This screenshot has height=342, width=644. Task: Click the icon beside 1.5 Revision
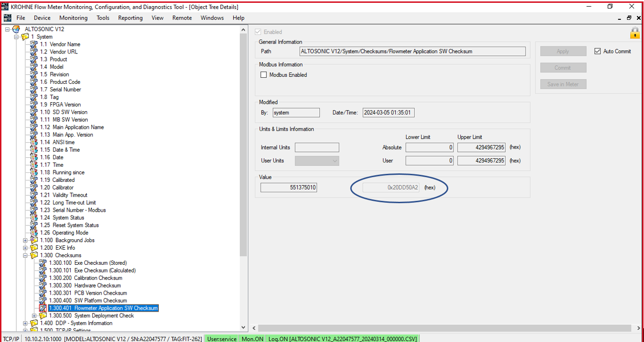tap(34, 74)
